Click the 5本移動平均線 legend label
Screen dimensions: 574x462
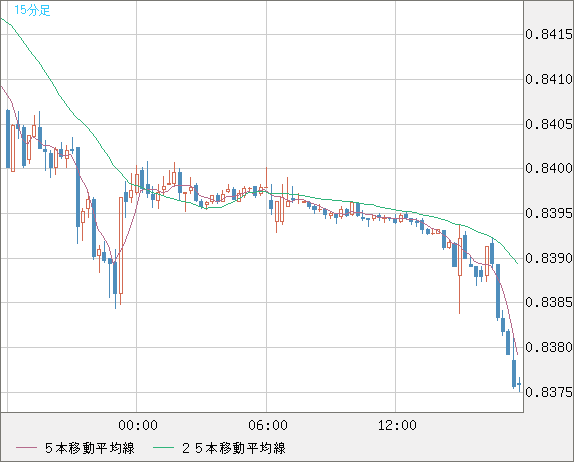coord(90,448)
